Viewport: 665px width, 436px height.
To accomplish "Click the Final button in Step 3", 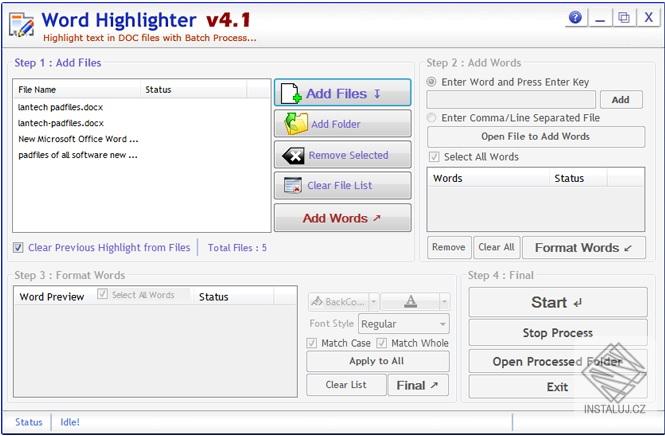I will click(418, 385).
